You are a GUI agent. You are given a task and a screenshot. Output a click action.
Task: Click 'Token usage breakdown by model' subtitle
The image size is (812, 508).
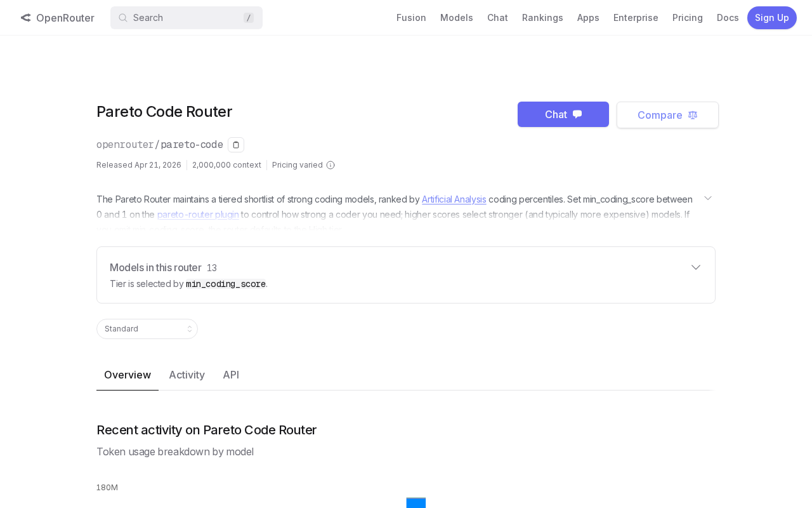(x=175, y=451)
